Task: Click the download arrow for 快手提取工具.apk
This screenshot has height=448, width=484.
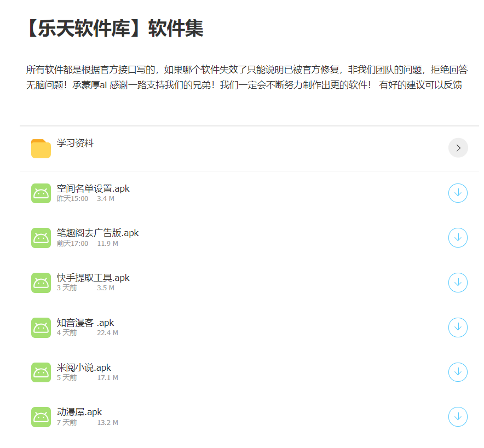Action: coord(458,283)
